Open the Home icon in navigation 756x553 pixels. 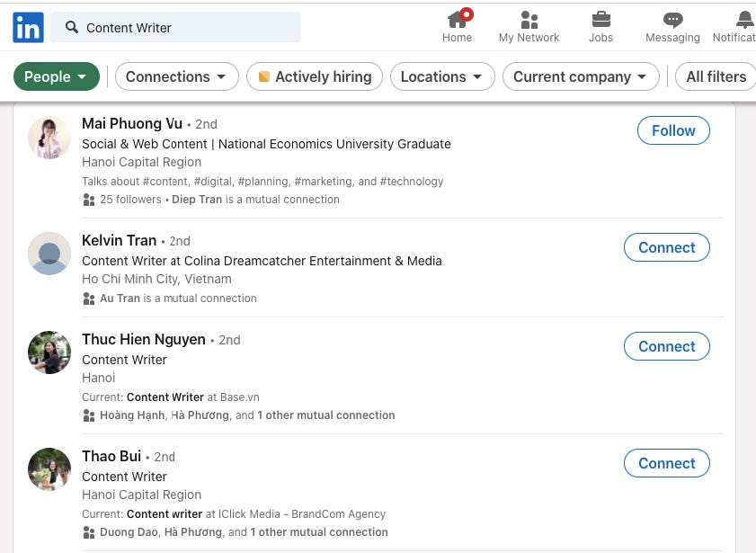[458, 19]
